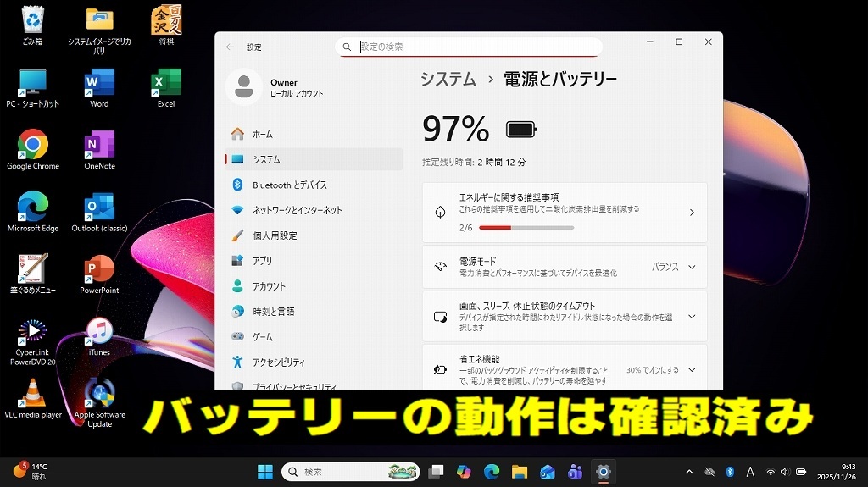Image resolution: width=868 pixels, height=487 pixels.
Task: Open Bluetooth とデバイス settings
Action: [314, 185]
